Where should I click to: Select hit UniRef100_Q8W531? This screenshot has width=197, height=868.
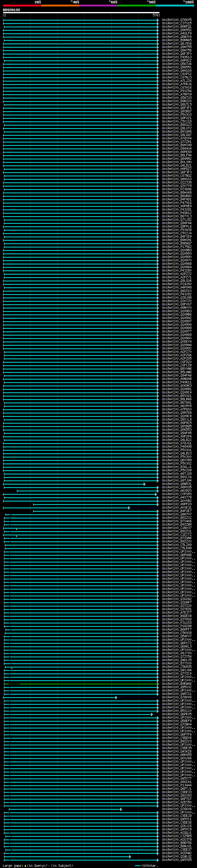(177, 484)
